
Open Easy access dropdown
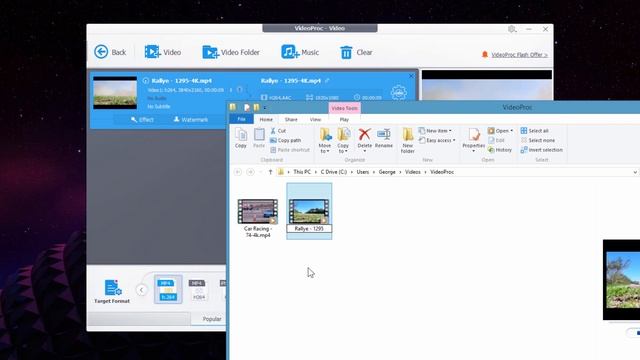437,140
